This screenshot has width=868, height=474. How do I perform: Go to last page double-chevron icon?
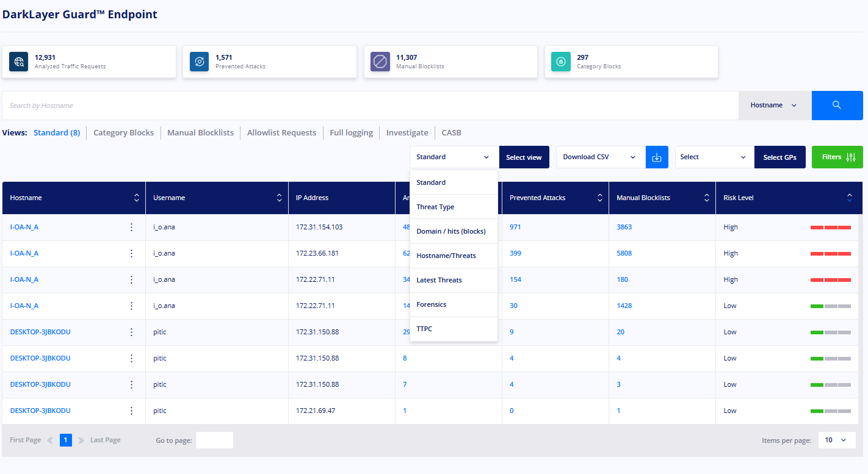pos(81,440)
